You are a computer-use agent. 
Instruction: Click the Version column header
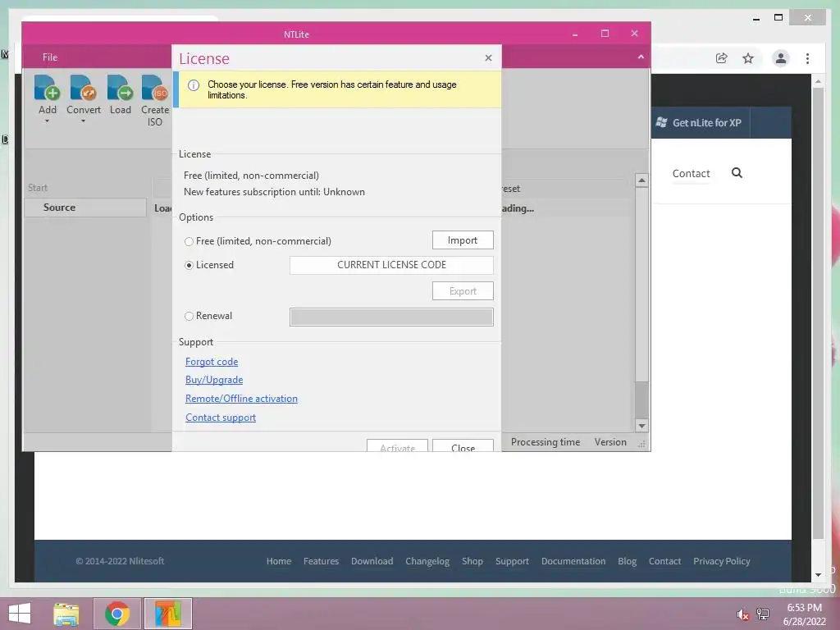pos(610,442)
